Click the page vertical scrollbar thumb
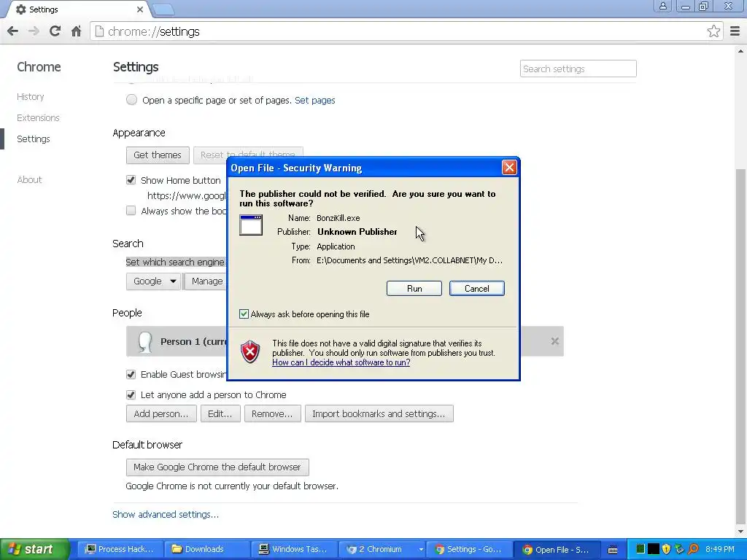 [x=740, y=345]
